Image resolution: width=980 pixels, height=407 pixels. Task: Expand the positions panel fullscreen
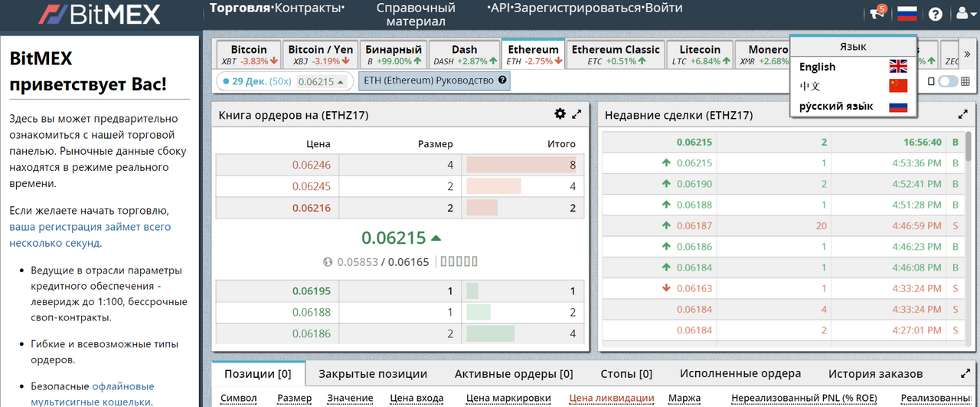[964, 373]
